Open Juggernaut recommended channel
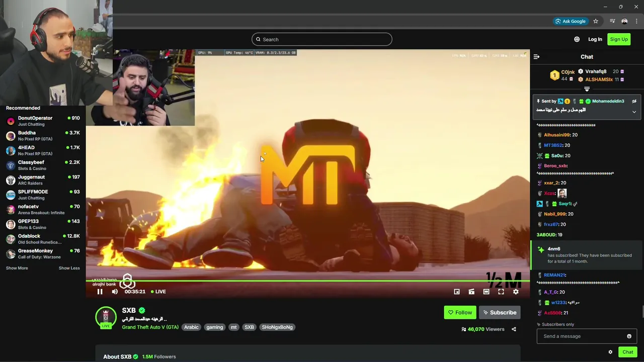 click(x=43, y=180)
